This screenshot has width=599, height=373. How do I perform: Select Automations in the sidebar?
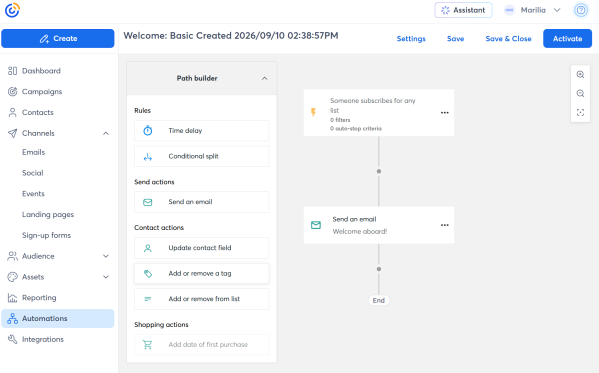pyautogui.click(x=58, y=318)
